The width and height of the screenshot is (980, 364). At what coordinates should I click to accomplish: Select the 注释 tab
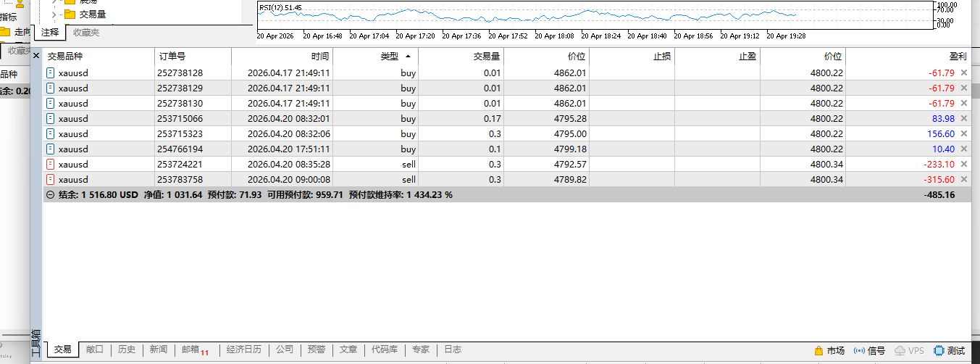pos(50,32)
